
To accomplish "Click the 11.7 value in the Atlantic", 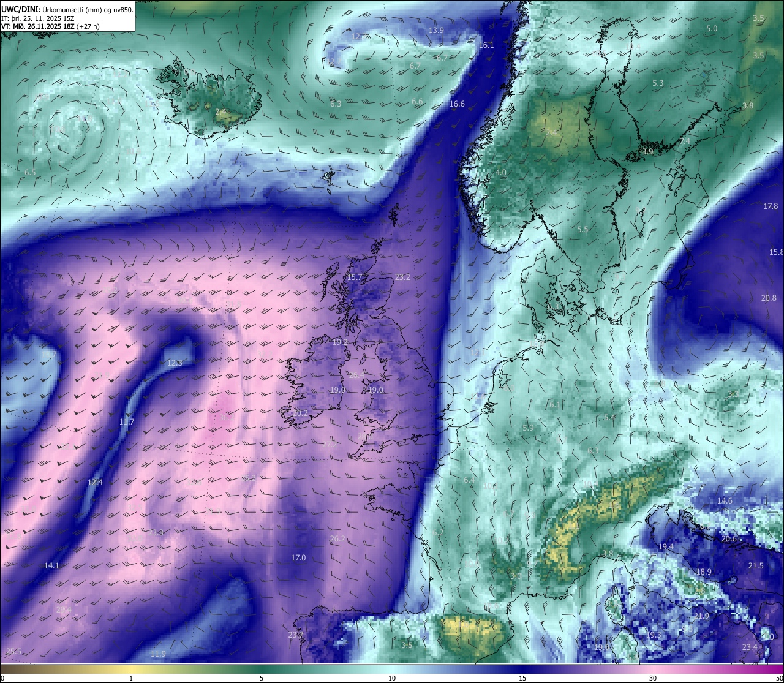I will (x=127, y=422).
